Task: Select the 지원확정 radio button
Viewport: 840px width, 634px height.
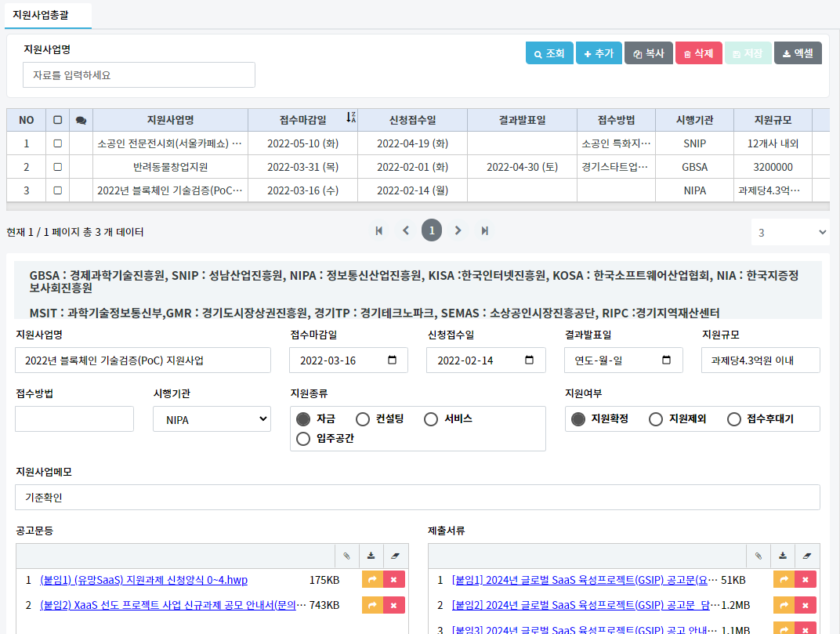Action: click(x=578, y=419)
